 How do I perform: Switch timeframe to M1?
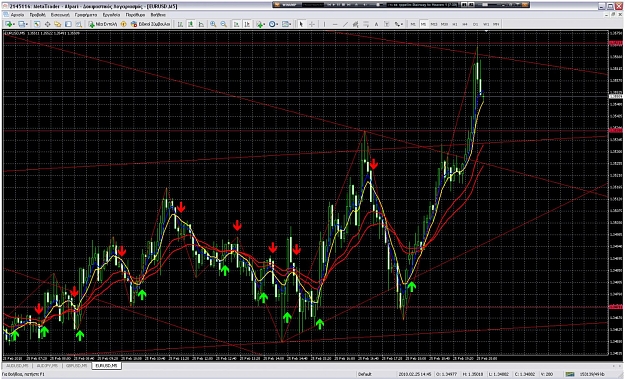pos(413,24)
